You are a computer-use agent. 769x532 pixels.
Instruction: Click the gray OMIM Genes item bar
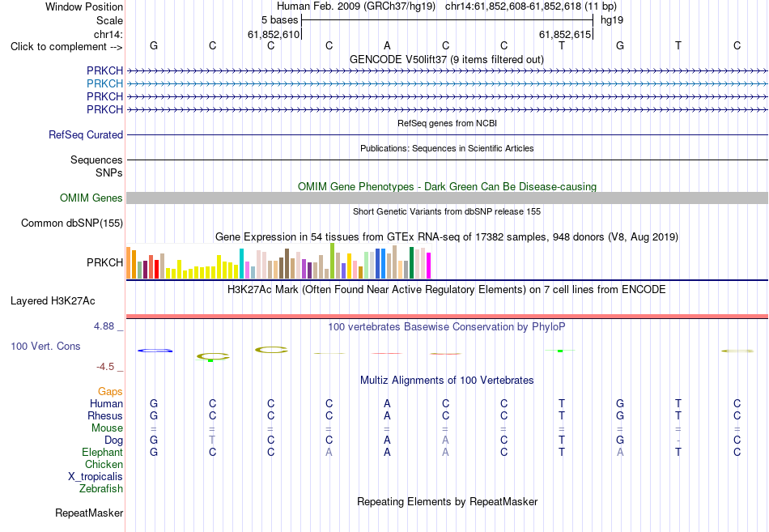point(447,198)
